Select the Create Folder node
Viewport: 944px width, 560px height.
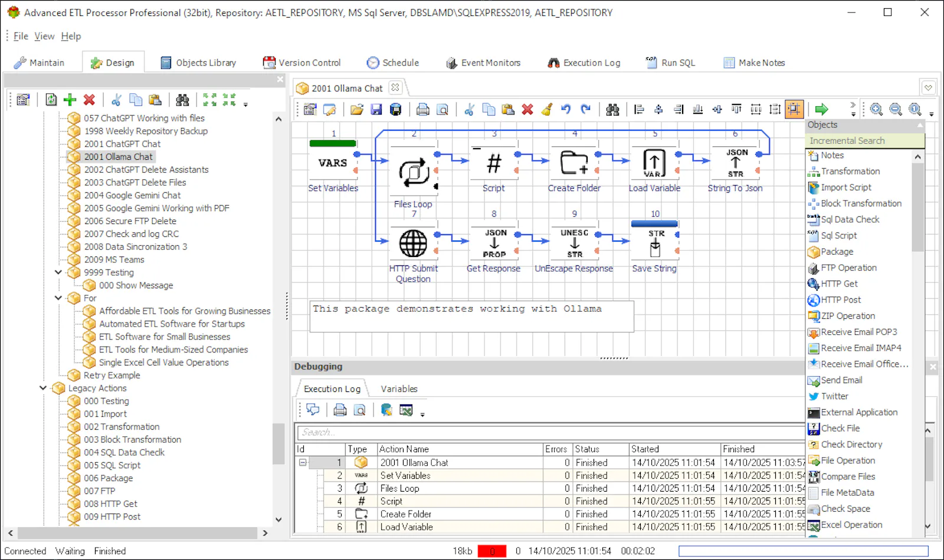(574, 163)
